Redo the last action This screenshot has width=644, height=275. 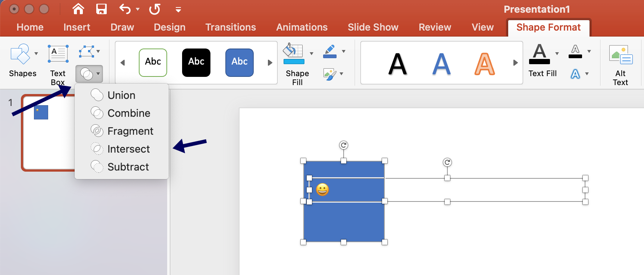point(154,9)
